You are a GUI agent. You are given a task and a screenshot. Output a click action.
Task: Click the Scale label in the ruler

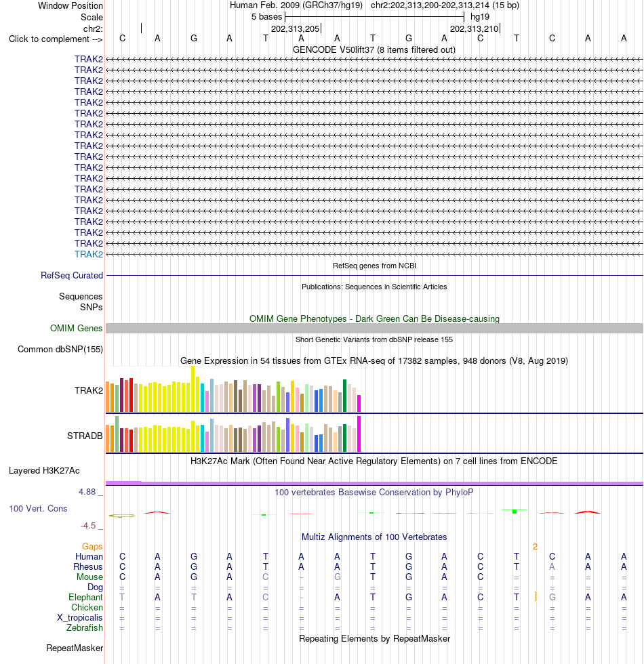(92, 18)
